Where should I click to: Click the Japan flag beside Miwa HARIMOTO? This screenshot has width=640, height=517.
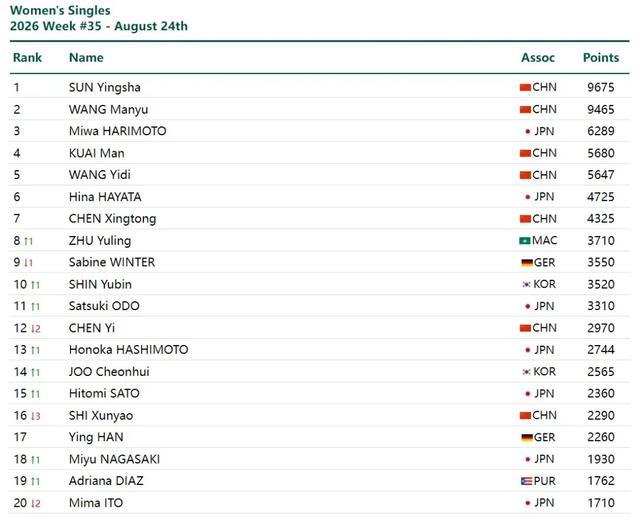point(527,131)
